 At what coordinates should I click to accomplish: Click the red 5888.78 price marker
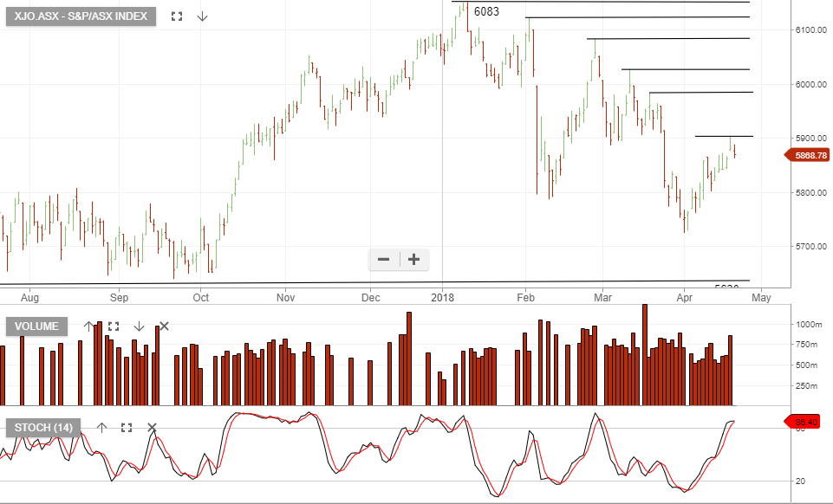point(809,155)
